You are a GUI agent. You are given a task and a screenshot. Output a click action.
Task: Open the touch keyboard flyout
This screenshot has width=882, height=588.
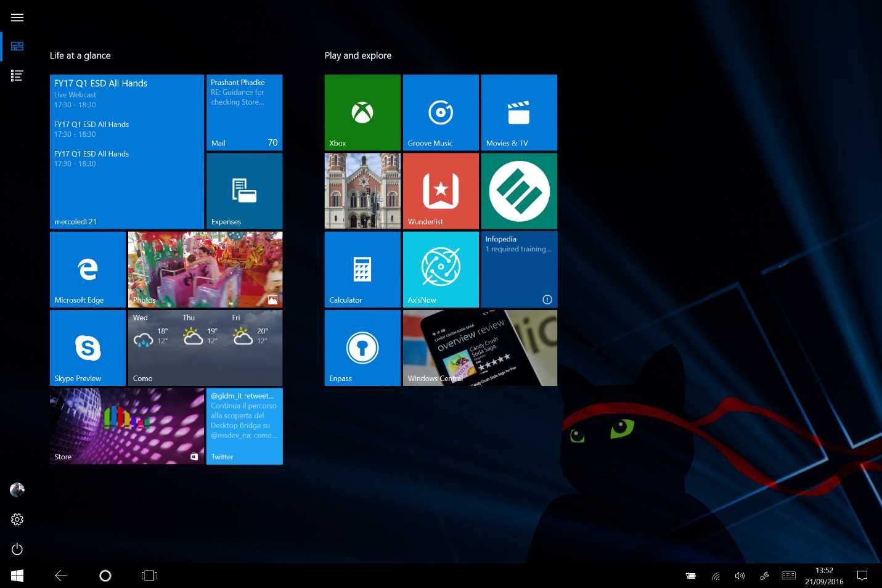789,575
